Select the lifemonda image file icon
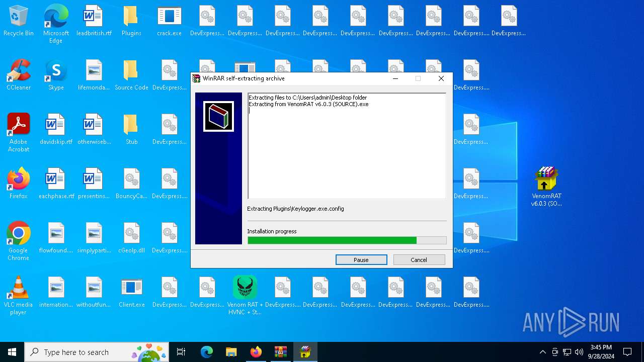The image size is (644, 362). (x=94, y=75)
